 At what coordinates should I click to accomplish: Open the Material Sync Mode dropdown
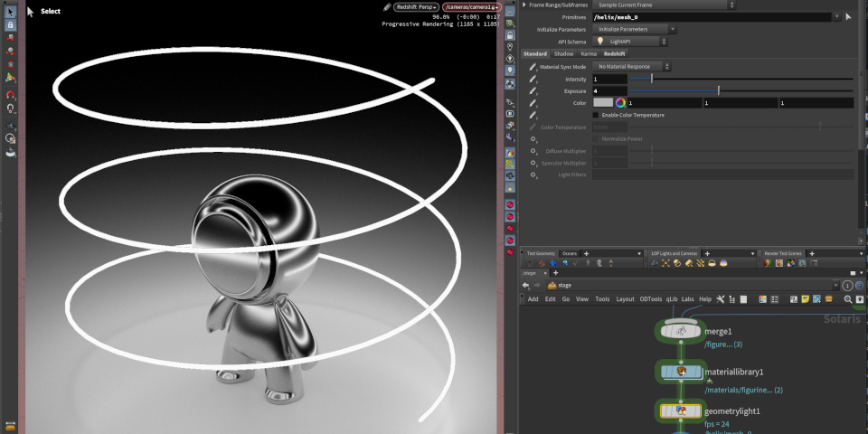631,67
